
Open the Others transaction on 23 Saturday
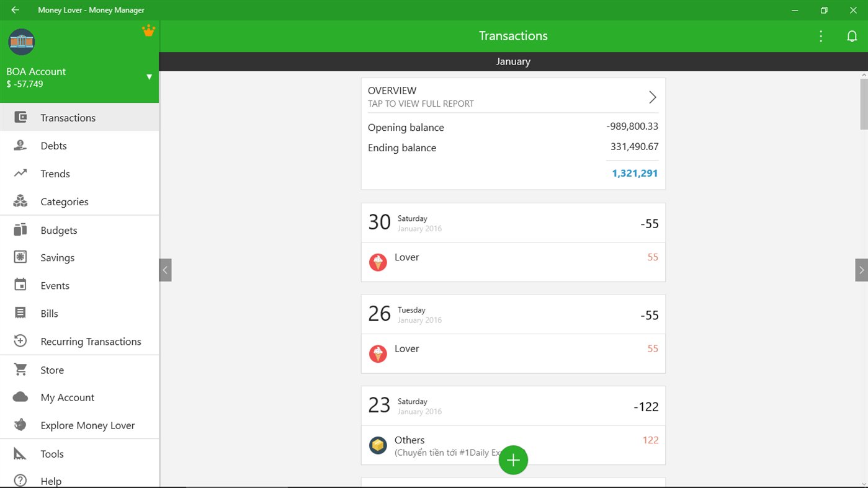pyautogui.click(x=513, y=445)
